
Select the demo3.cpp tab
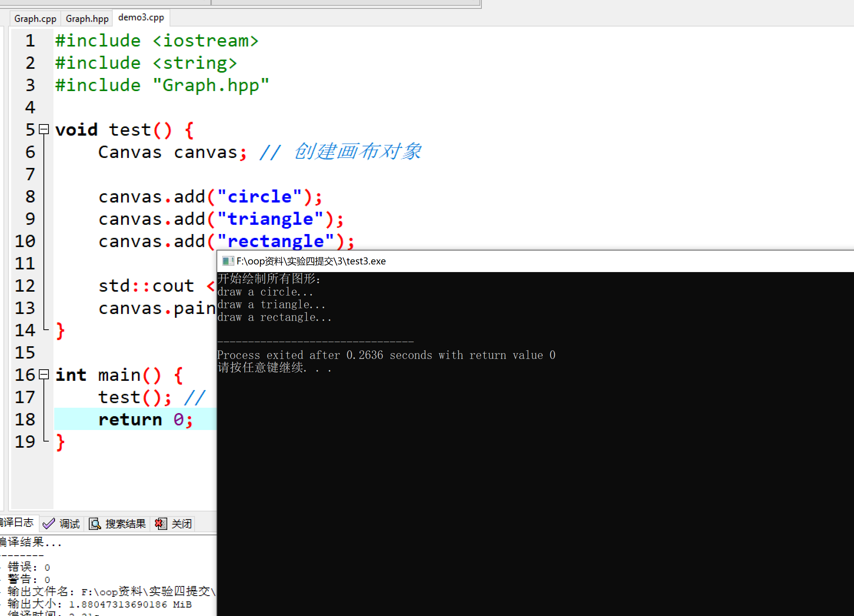pyautogui.click(x=141, y=18)
